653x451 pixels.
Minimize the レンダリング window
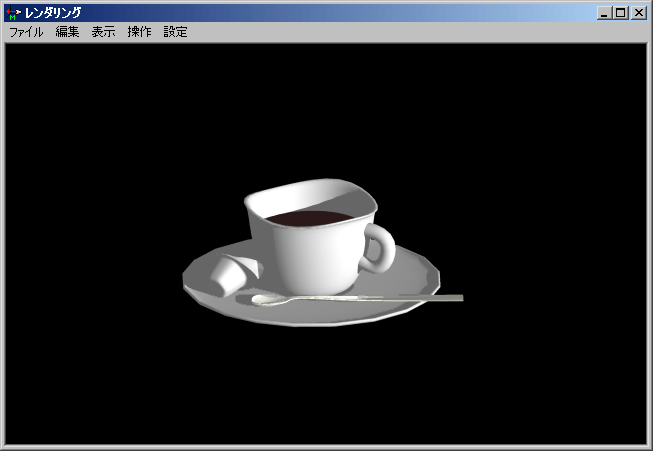[x=604, y=13]
